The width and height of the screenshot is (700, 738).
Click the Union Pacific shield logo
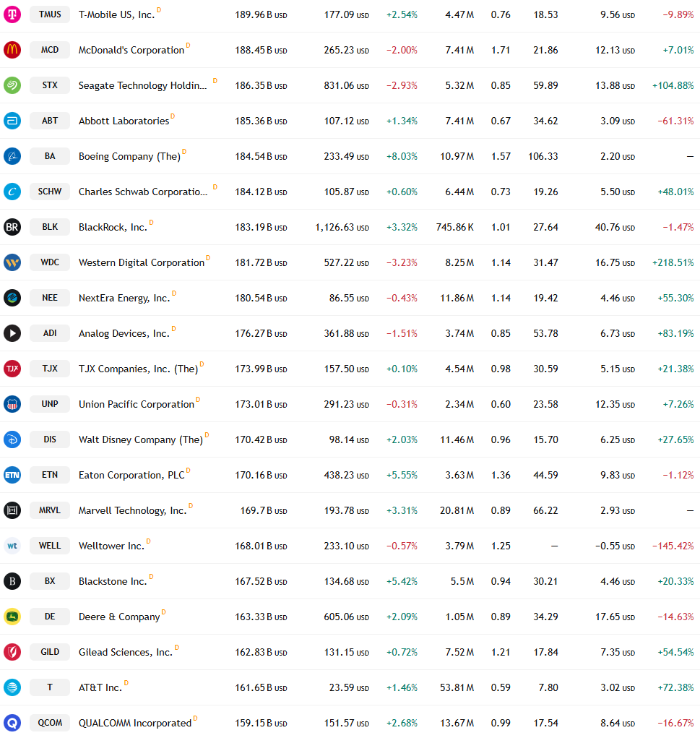tap(12, 404)
